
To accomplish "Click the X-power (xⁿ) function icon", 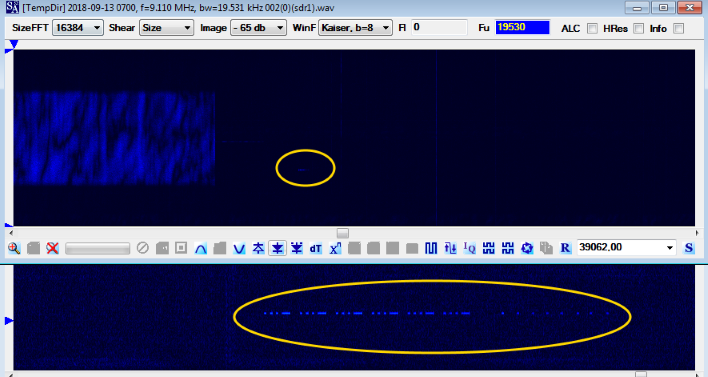I will [335, 248].
